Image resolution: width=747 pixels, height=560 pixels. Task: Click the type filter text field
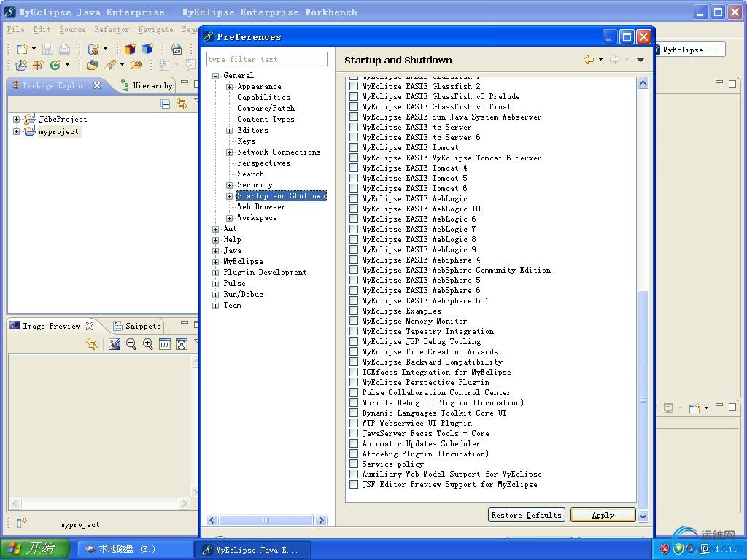tap(267, 59)
